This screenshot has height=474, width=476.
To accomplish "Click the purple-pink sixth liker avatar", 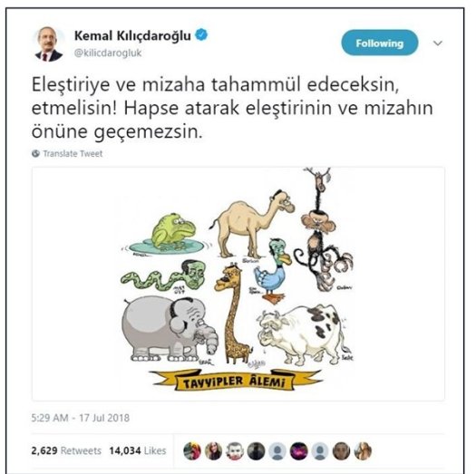I will pos(298,451).
